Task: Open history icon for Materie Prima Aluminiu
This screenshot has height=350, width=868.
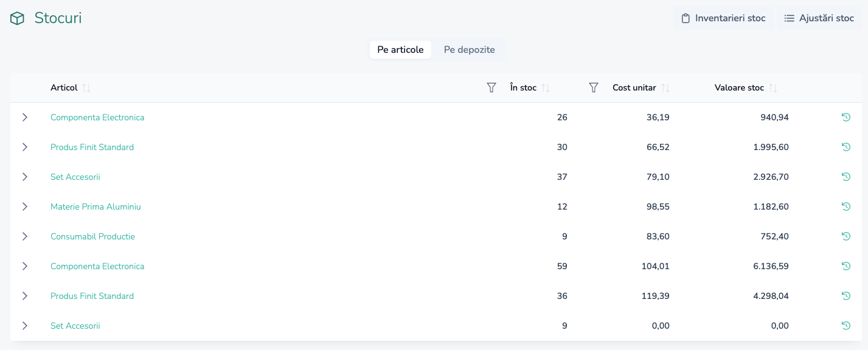Action: [845, 207]
